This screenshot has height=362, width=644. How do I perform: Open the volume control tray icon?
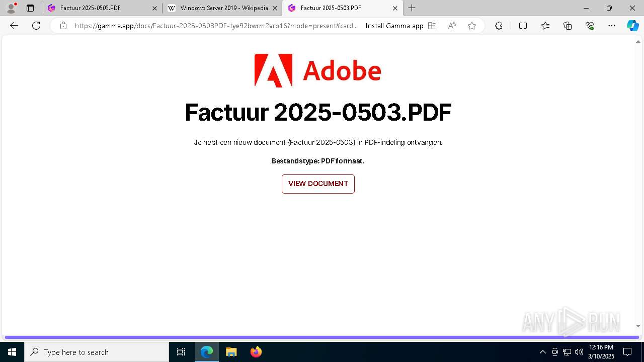(x=579, y=352)
